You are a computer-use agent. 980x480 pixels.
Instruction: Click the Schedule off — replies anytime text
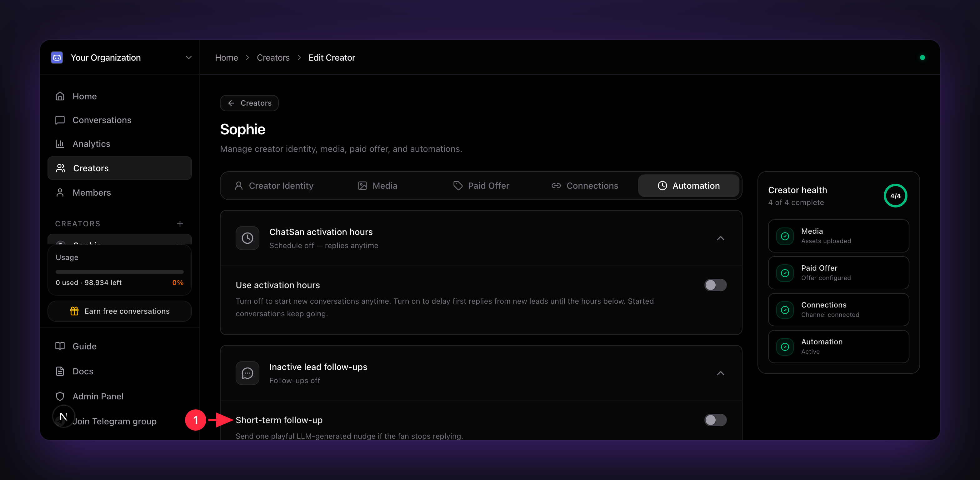324,246
